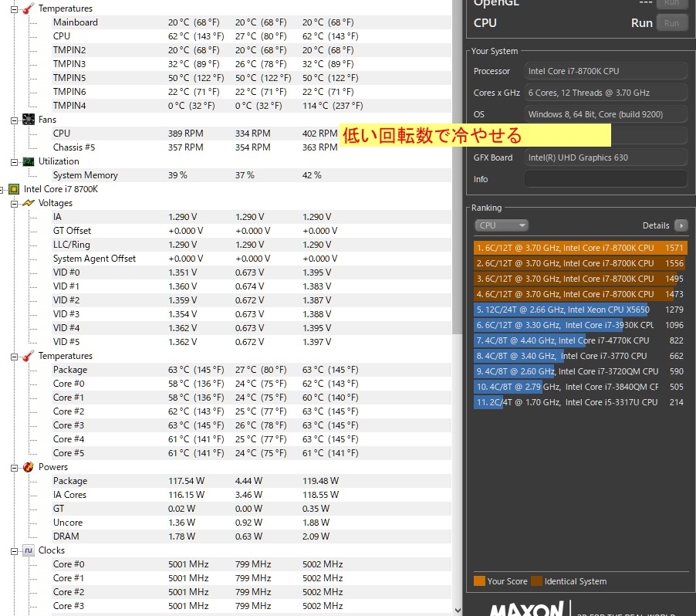Select ranking entry 4 with score 1473
The height and width of the screenshot is (616, 696).
tap(580, 294)
